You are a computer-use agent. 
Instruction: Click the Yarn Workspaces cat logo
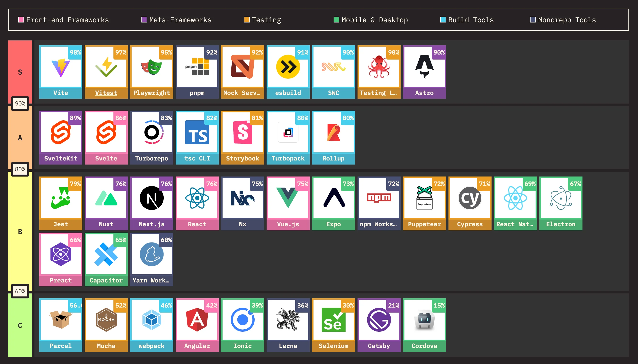(151, 254)
